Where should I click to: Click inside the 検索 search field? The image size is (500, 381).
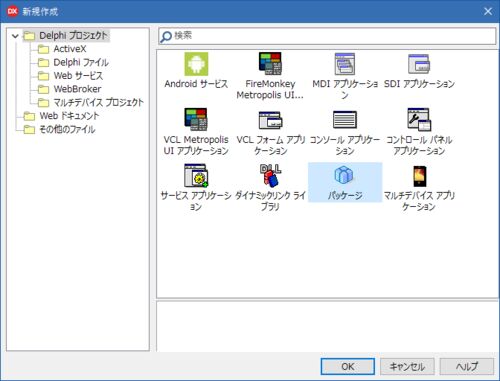click(x=327, y=36)
